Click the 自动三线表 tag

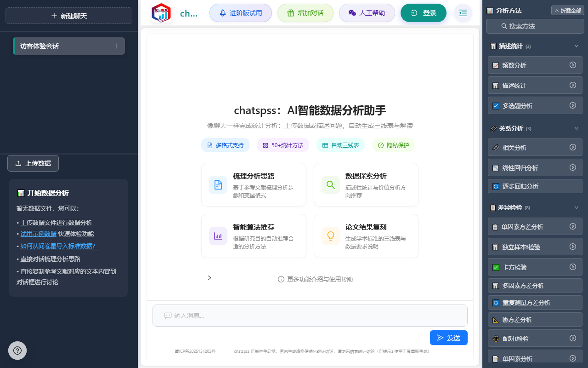341,145
